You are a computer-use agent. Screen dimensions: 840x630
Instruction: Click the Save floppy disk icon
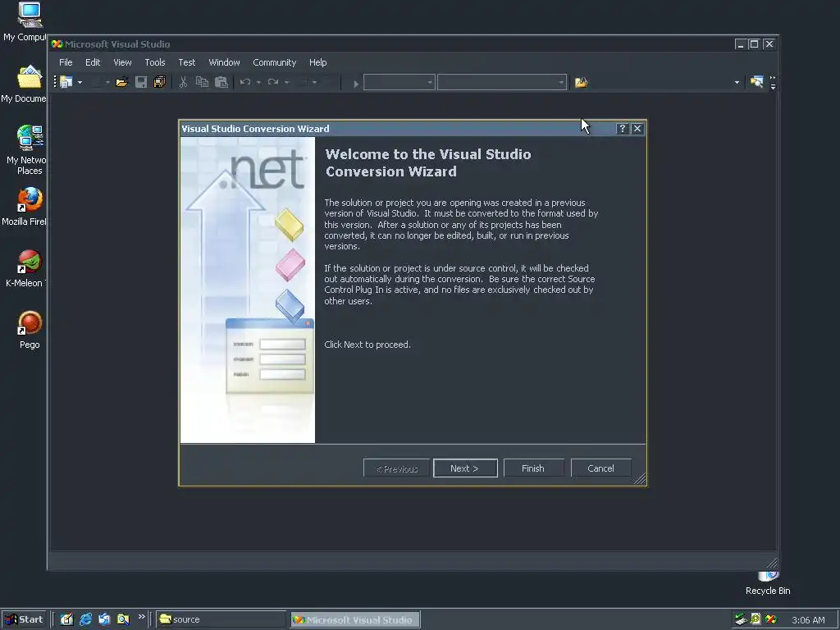click(141, 82)
